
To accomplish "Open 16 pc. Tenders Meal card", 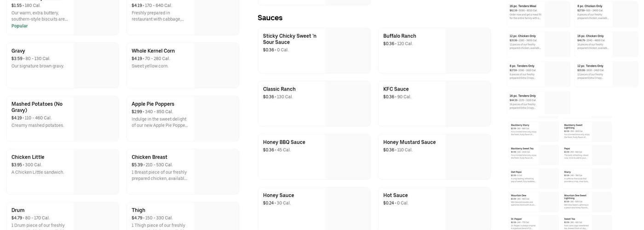I will [538, 14].
